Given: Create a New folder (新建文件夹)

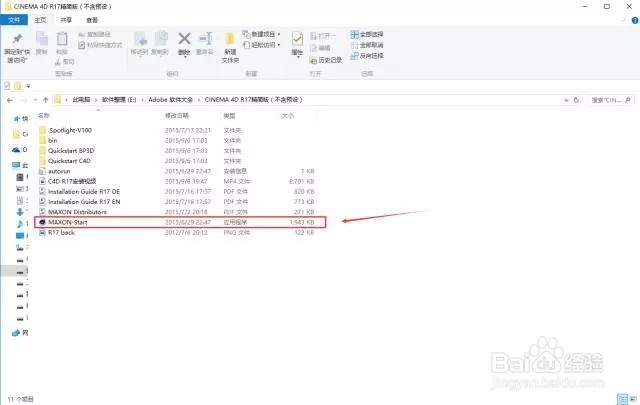Looking at the screenshot, I should 230,47.
